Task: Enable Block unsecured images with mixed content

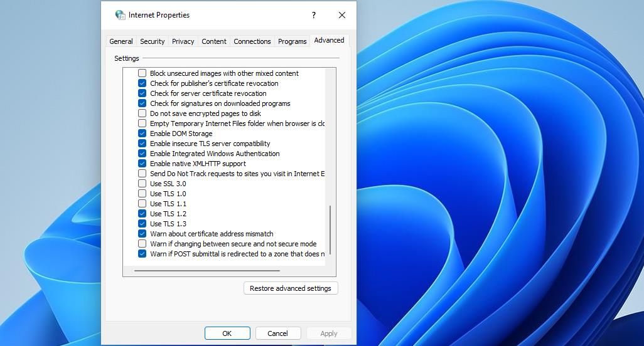Action: pyautogui.click(x=142, y=73)
